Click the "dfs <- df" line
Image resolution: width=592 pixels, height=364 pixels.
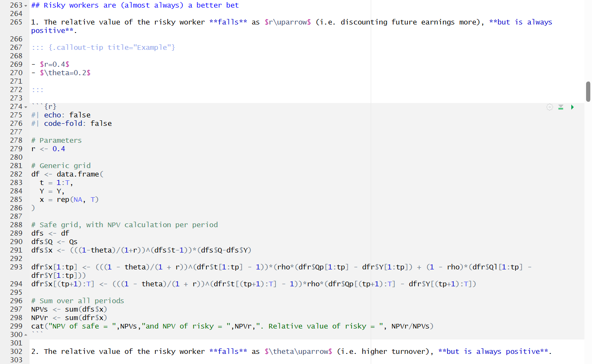click(50, 233)
